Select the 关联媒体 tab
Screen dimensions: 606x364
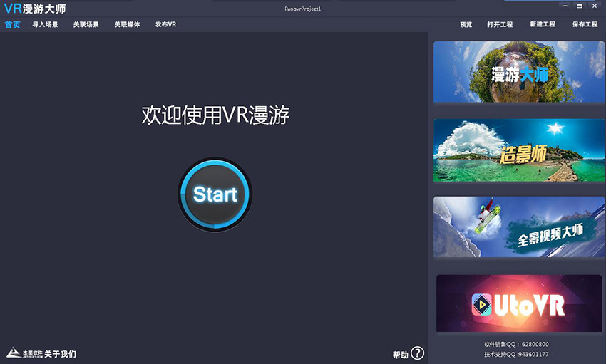(127, 24)
